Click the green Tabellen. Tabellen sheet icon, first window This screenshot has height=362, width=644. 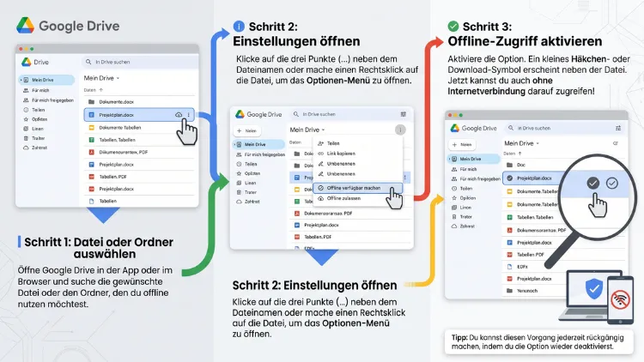point(92,140)
